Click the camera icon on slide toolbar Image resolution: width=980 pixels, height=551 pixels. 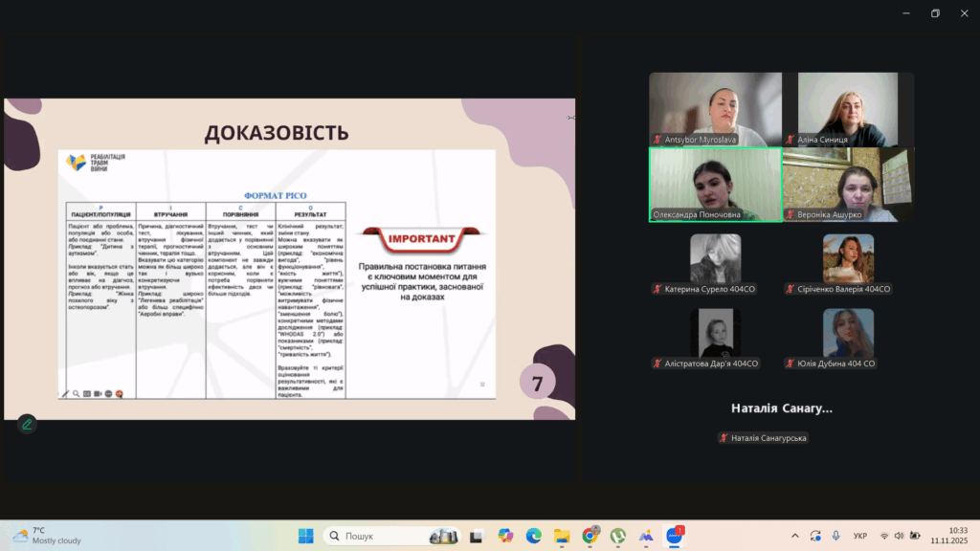[x=98, y=393]
